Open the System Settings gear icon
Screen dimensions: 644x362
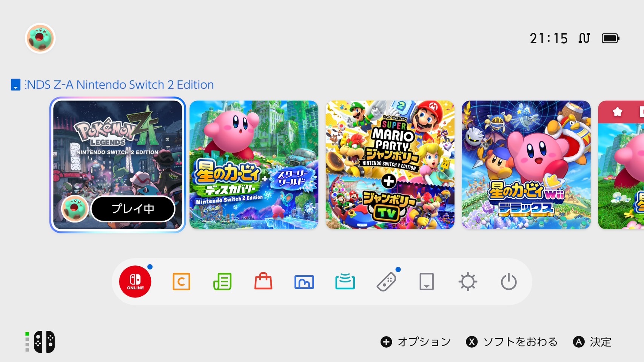point(468,282)
